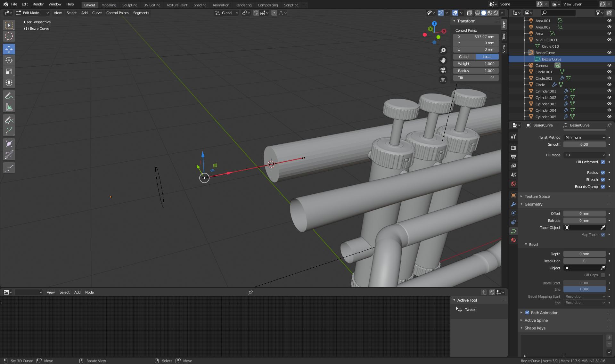
Task: Select the Scale tool
Action: coord(9,71)
